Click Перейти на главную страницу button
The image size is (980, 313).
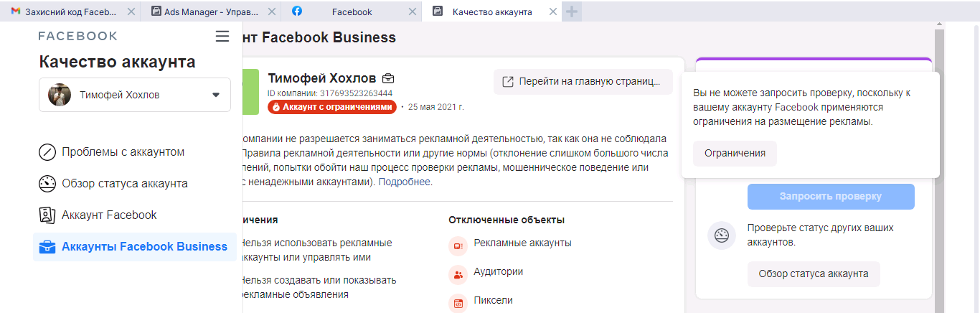(583, 82)
